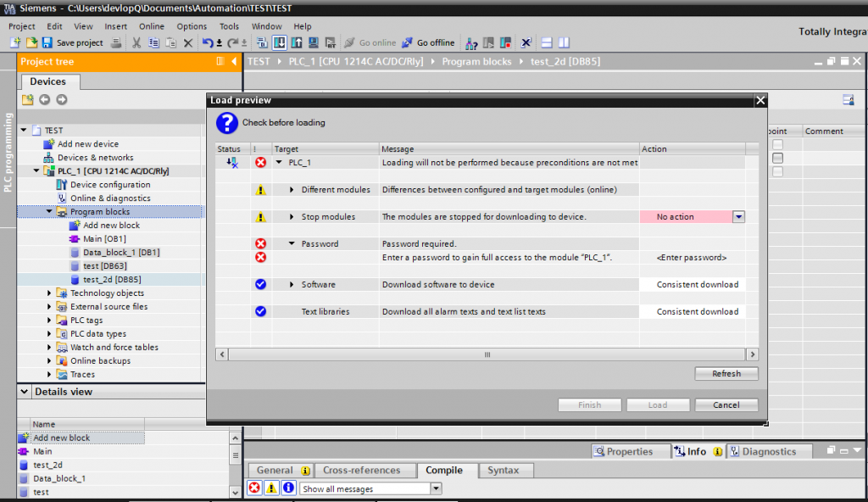Screen dimensions: 868x502
Task: Click the Start runtime (RT) icon
Action: (x=331, y=42)
